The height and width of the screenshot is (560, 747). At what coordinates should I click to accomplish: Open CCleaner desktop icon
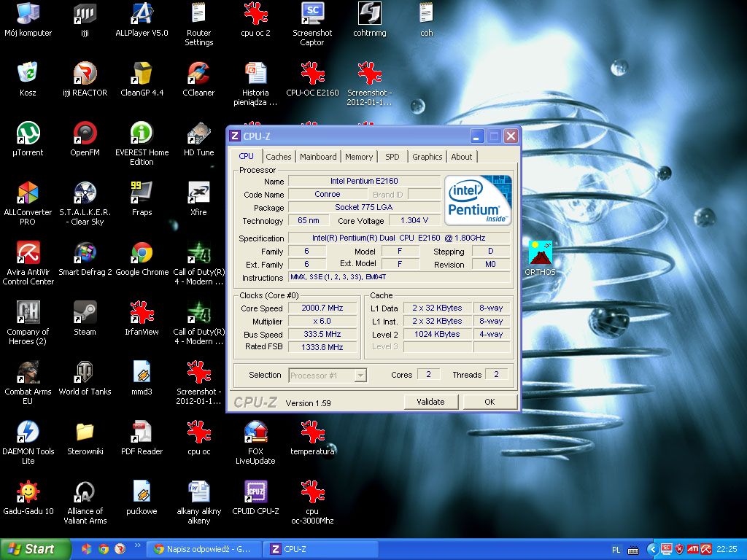[198, 74]
